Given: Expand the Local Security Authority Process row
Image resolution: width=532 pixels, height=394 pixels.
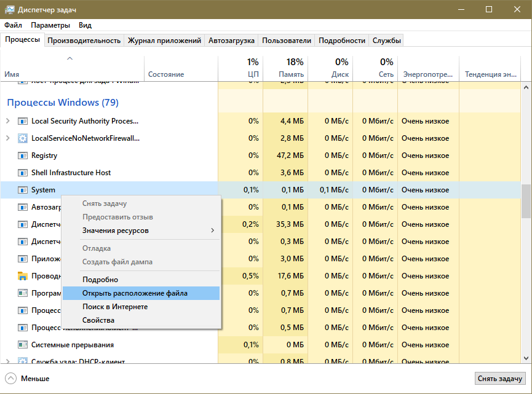Looking at the screenshot, I should 8,121.
